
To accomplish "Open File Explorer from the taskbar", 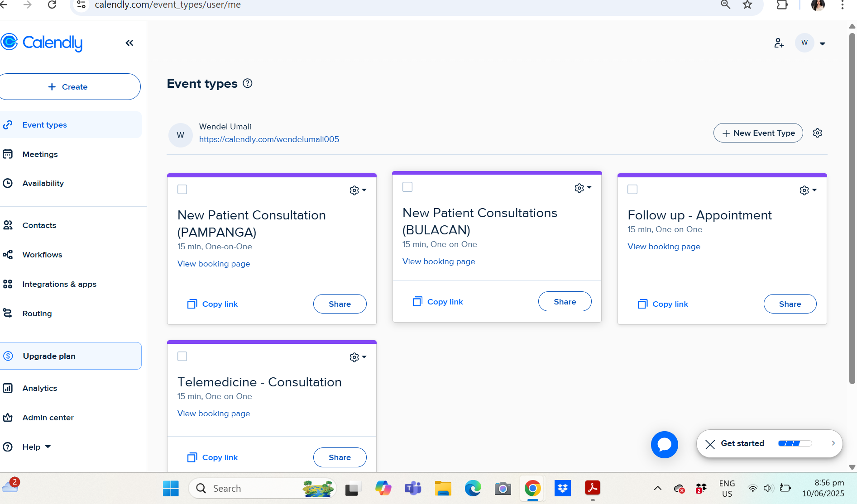I will (x=443, y=489).
